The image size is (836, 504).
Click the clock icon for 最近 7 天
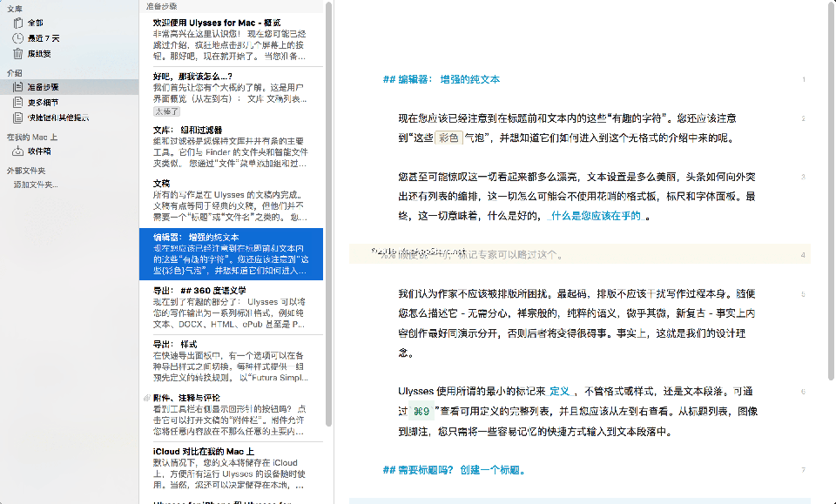(x=18, y=37)
